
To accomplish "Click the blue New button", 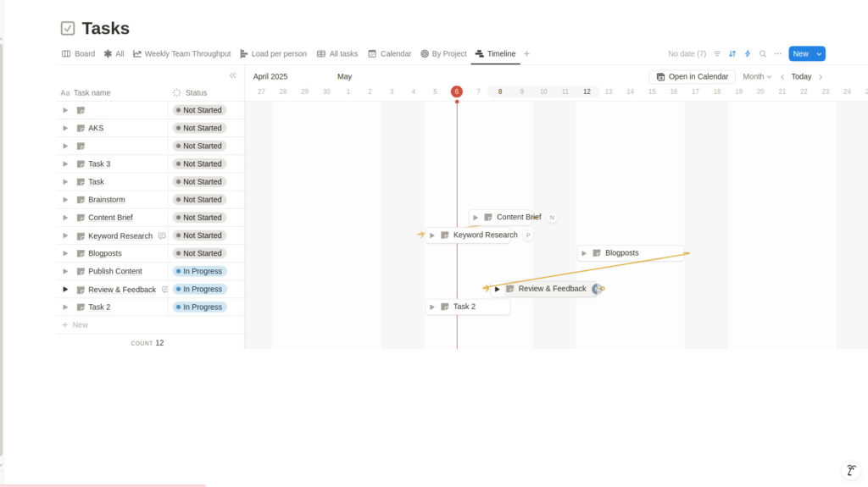I will [x=800, y=53].
